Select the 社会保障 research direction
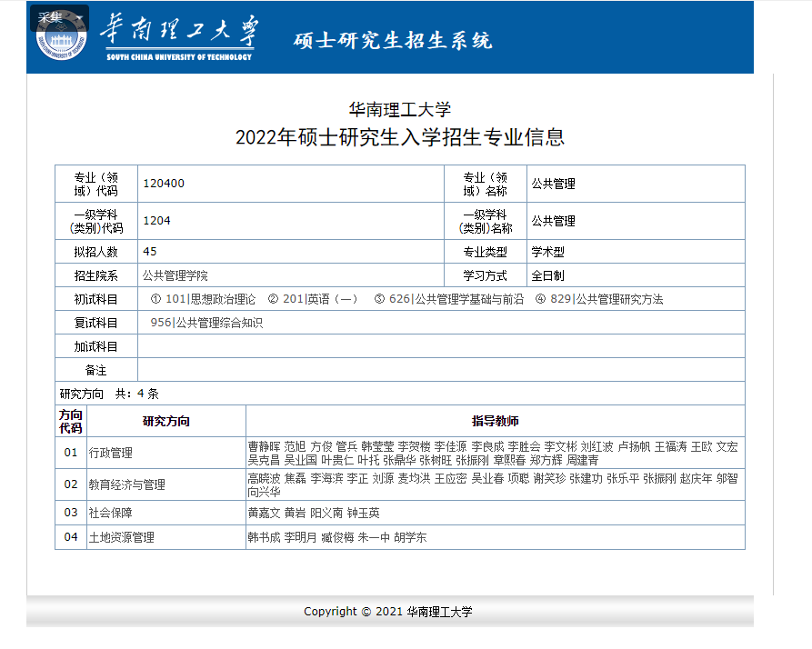Viewport: 812px width, 649px height. click(110, 513)
